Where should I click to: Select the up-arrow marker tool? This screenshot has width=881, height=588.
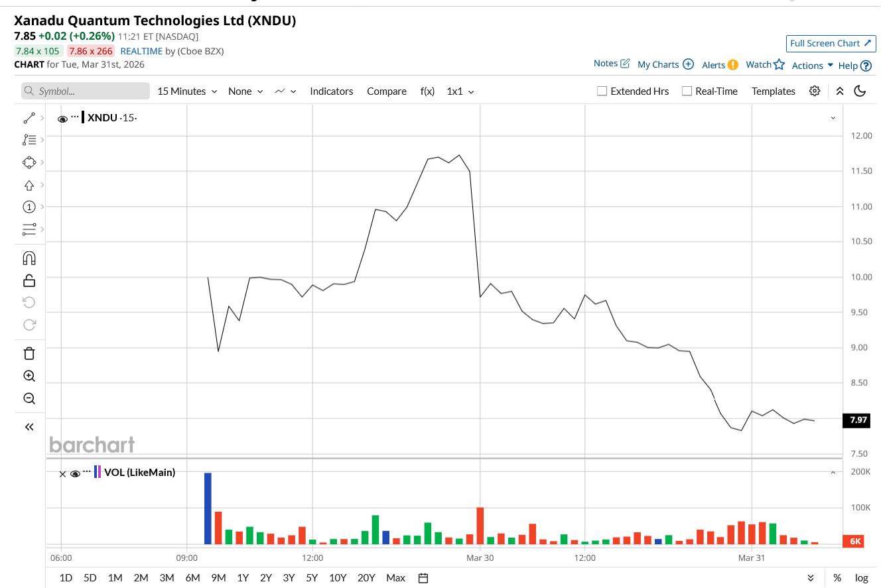[29, 185]
